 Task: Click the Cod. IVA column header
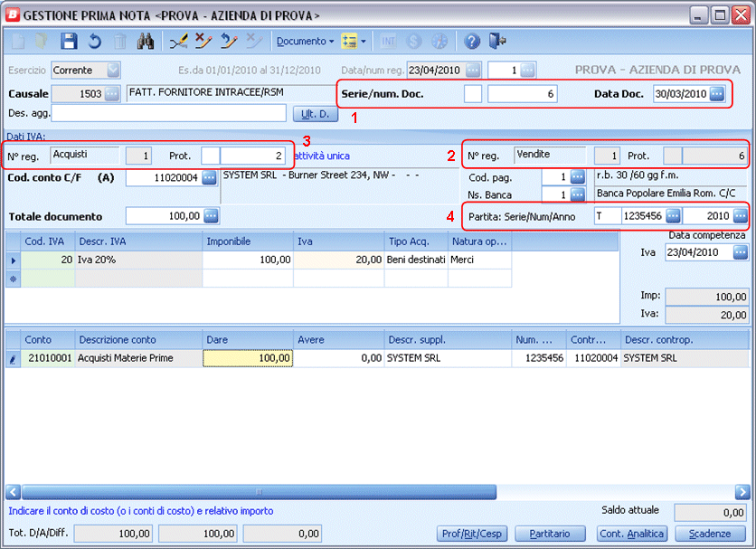pos(48,241)
